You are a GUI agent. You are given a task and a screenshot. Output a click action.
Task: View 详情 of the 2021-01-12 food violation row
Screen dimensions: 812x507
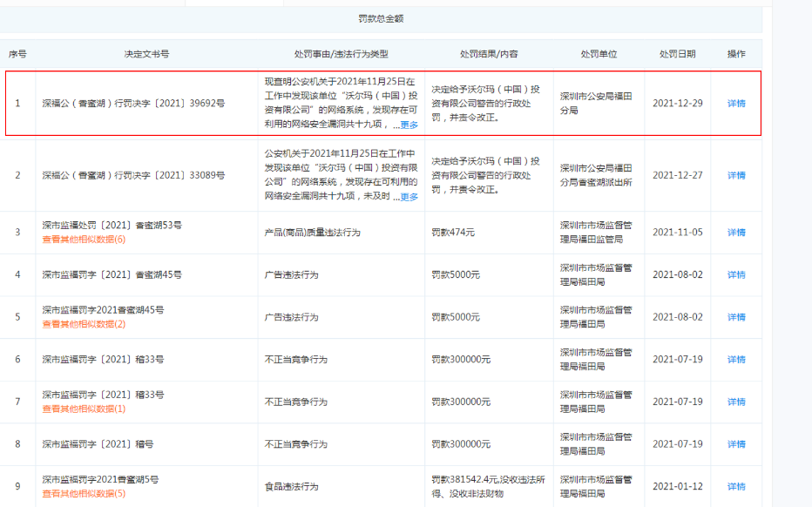(x=734, y=486)
